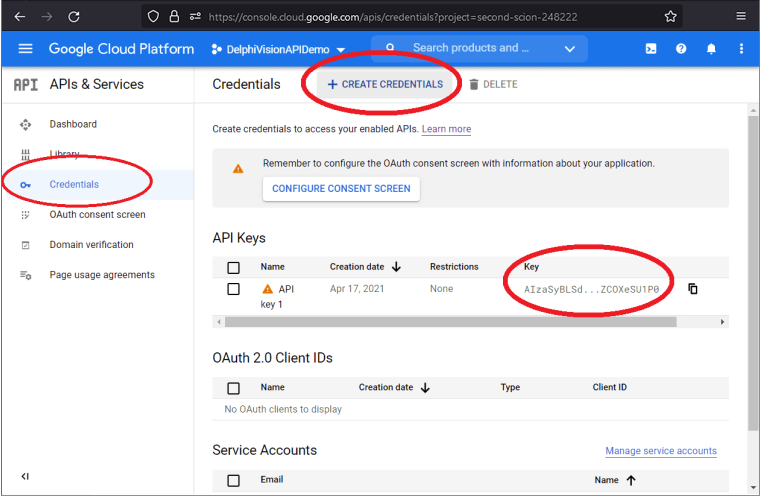The height and width of the screenshot is (496, 760).
Task: Click the orange OAuth warning triangle icon
Action: click(x=238, y=169)
